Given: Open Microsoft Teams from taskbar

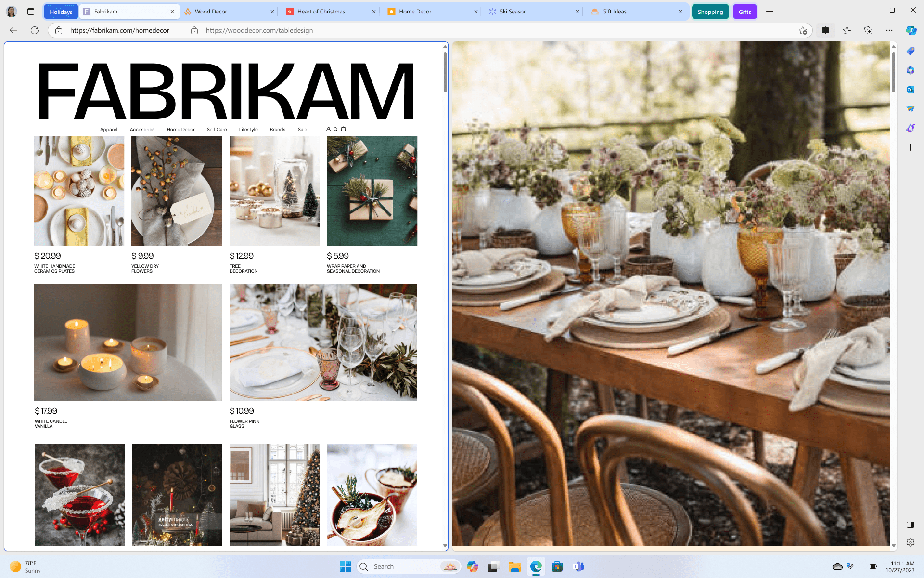Looking at the screenshot, I should (x=578, y=566).
